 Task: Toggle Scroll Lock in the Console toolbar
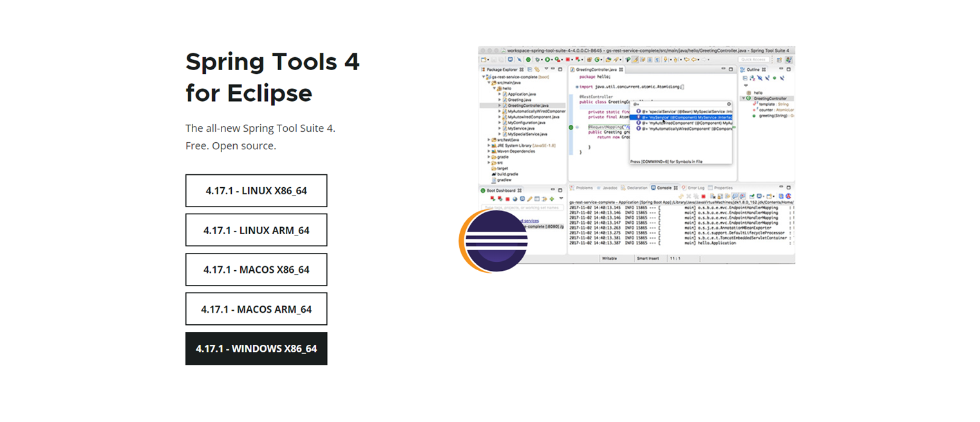click(721, 196)
